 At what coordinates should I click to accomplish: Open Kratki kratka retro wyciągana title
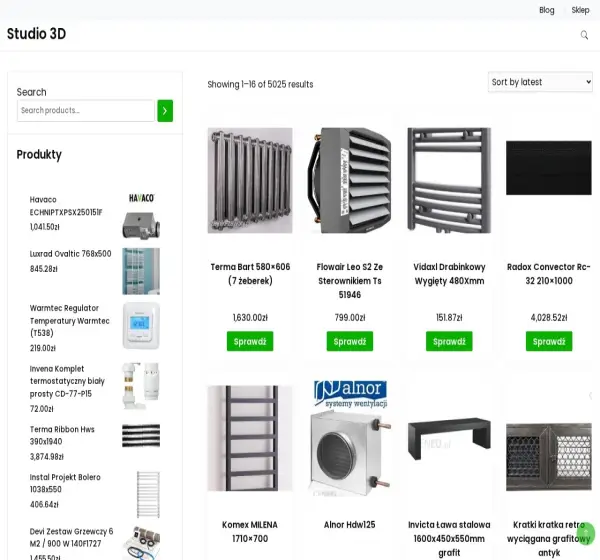(x=549, y=538)
